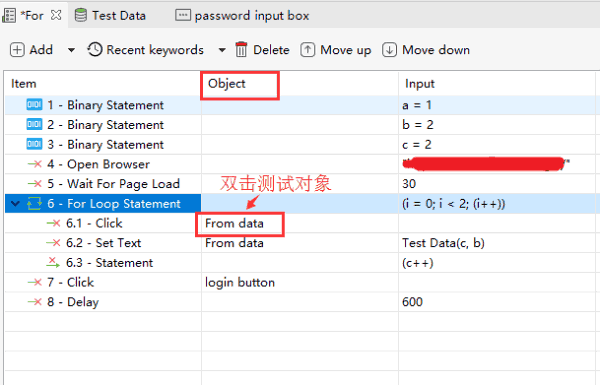Viewport: 600px width, 385px height.
Task: Click the Wait For Page Load icon
Action: coord(34,184)
